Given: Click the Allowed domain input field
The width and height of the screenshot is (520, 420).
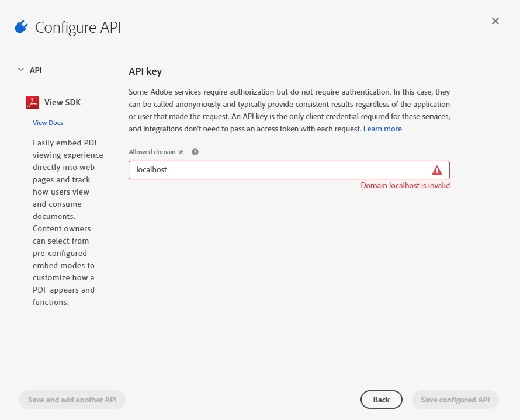Looking at the screenshot, I should tap(289, 170).
